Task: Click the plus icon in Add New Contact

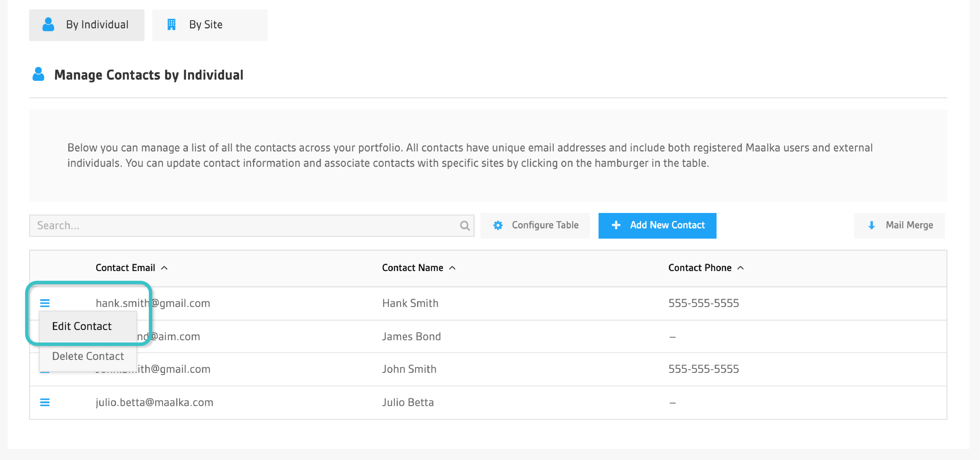Action: coord(616,225)
